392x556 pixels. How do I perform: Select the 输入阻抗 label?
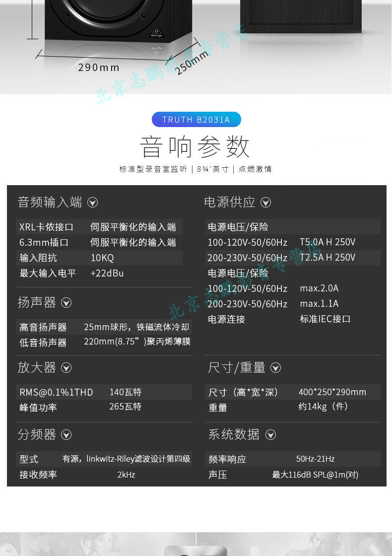click(38, 258)
